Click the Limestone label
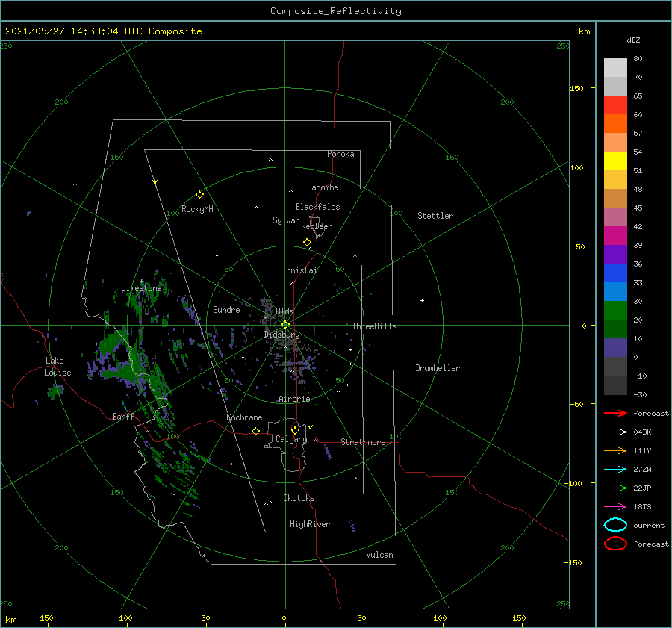The height and width of the screenshot is (628, 672). tap(141, 288)
